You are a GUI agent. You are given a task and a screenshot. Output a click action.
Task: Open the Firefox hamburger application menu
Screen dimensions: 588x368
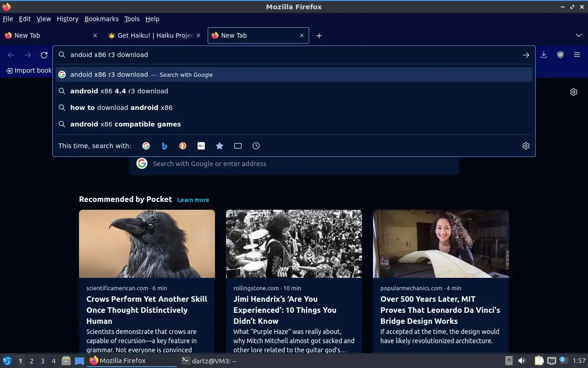tap(577, 55)
